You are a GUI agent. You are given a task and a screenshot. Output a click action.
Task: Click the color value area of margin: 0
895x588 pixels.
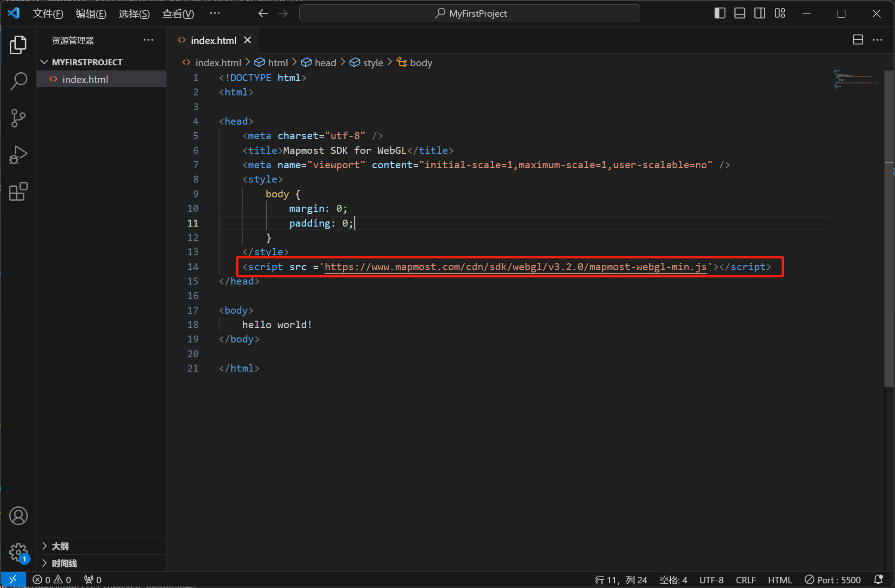pyautogui.click(x=339, y=209)
